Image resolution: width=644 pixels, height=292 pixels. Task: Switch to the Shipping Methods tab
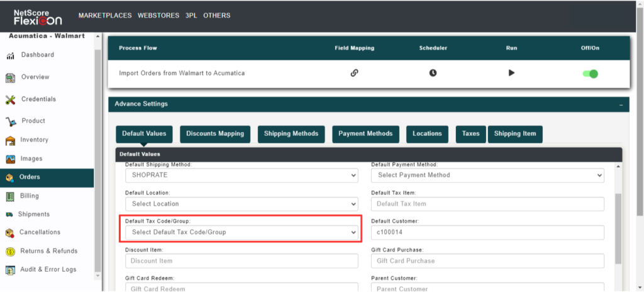click(291, 133)
